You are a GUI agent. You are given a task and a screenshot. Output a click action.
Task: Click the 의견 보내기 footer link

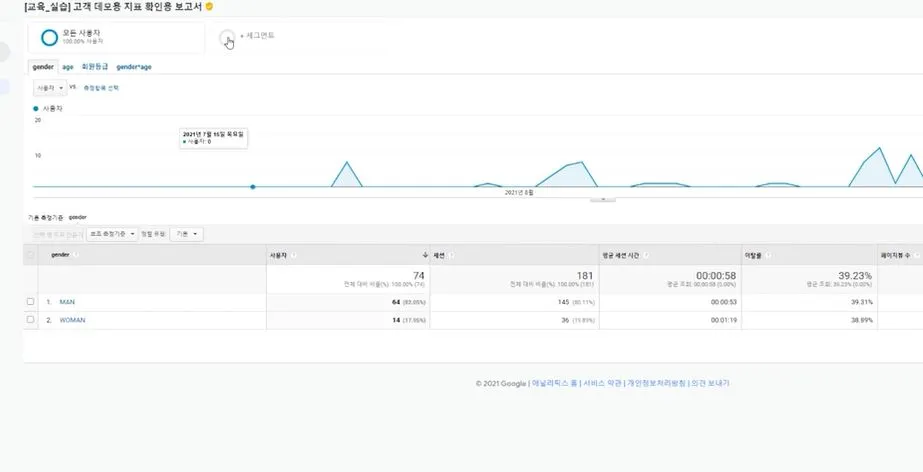pyautogui.click(x=710, y=383)
